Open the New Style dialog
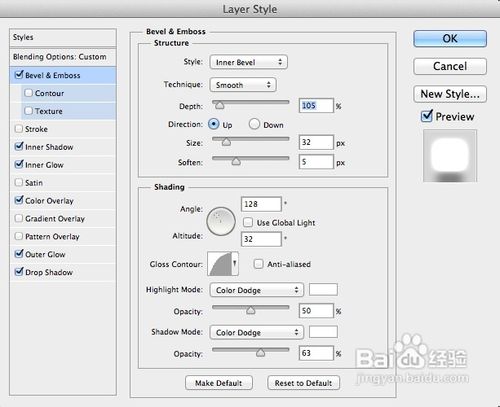 tap(450, 94)
